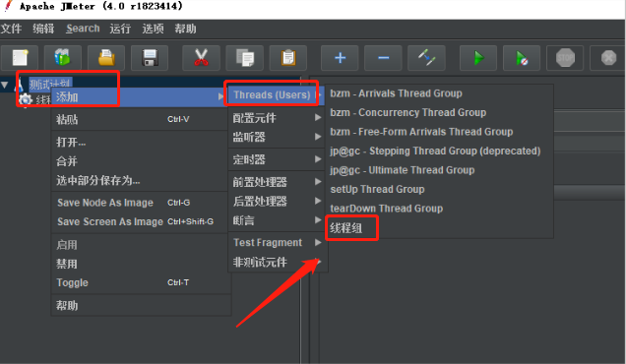Viewport: 626px width, 364px height.
Task: Choose 合并 in the context menu
Action: coord(140,161)
